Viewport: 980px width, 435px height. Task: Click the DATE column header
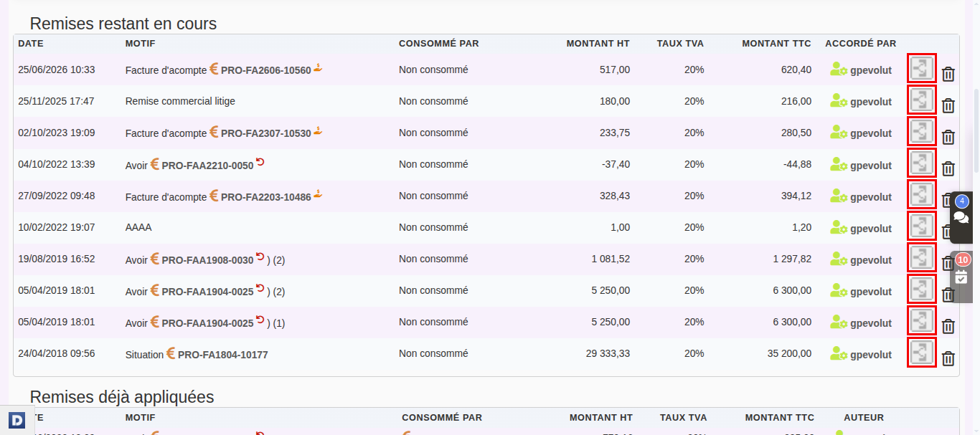pyautogui.click(x=31, y=43)
